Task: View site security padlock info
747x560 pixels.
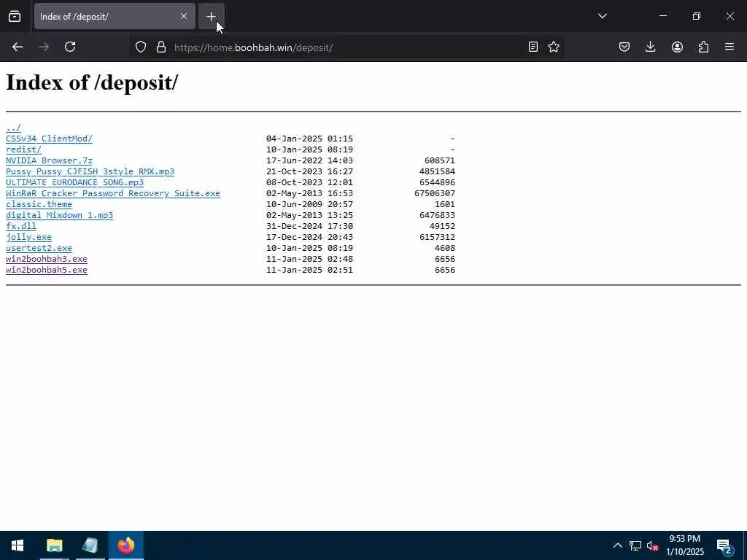Action: click(x=161, y=47)
